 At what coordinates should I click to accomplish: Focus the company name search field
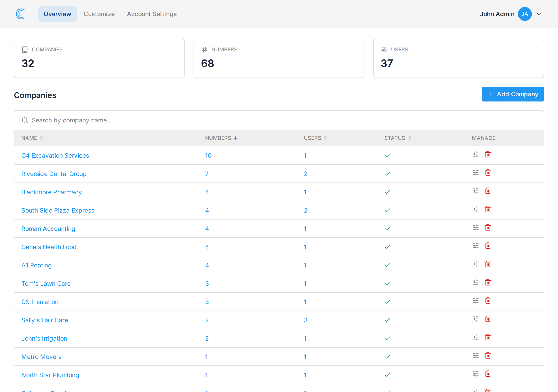(x=279, y=120)
